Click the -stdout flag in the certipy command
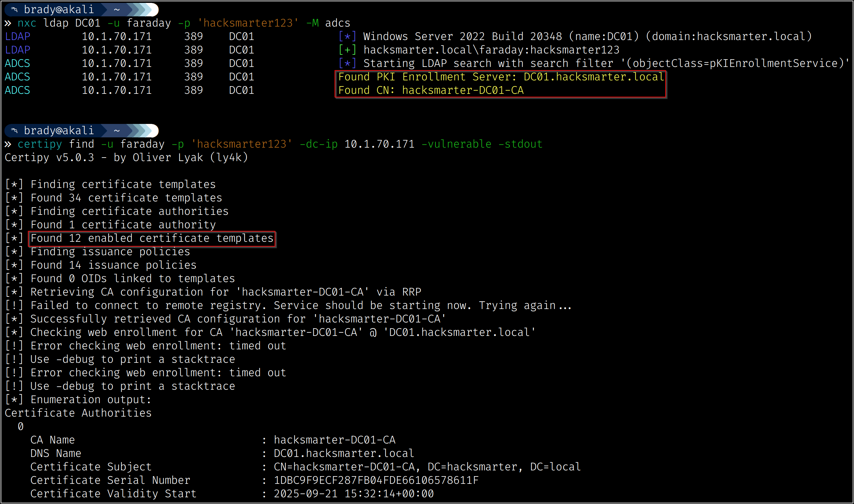Viewport: 854px width, 504px height. (520, 144)
